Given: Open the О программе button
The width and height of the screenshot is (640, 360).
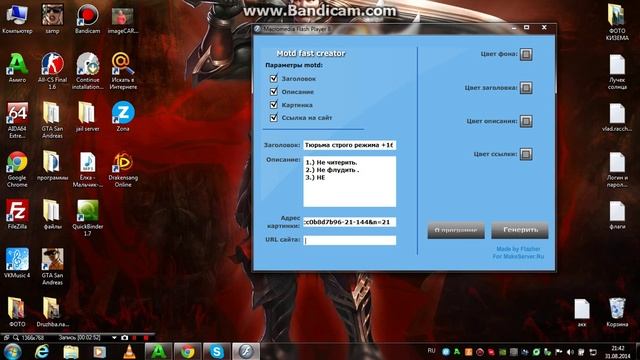Looking at the screenshot, I should pyautogui.click(x=456, y=230).
